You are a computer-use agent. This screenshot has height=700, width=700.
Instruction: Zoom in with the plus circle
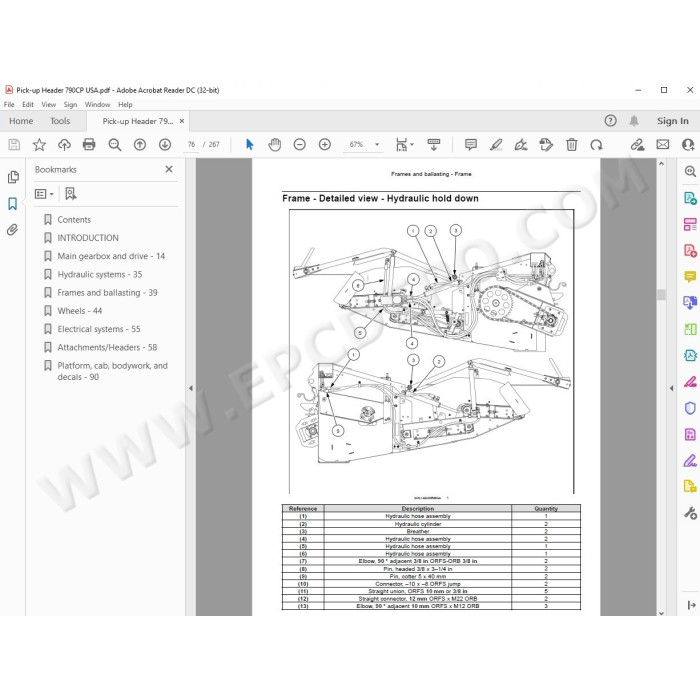(325, 145)
